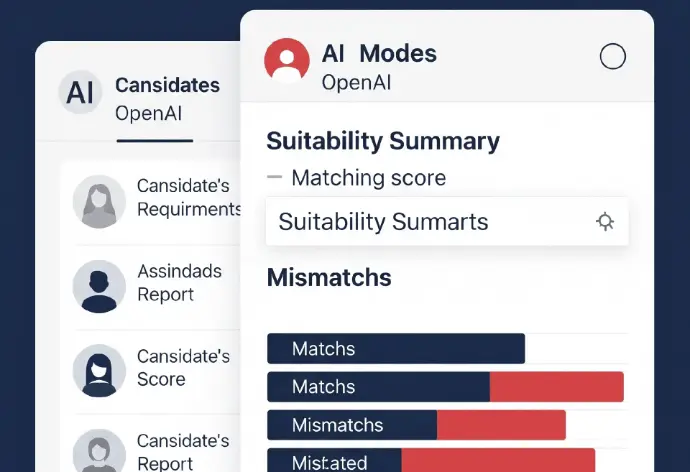690x472 pixels.
Task: Click the red profile avatar icon
Action: tap(286, 60)
